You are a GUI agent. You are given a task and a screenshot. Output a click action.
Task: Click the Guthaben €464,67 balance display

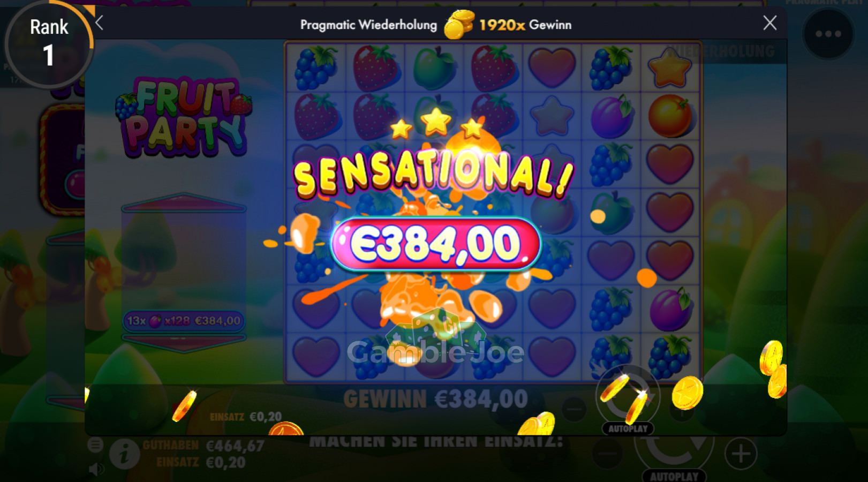[x=203, y=446]
